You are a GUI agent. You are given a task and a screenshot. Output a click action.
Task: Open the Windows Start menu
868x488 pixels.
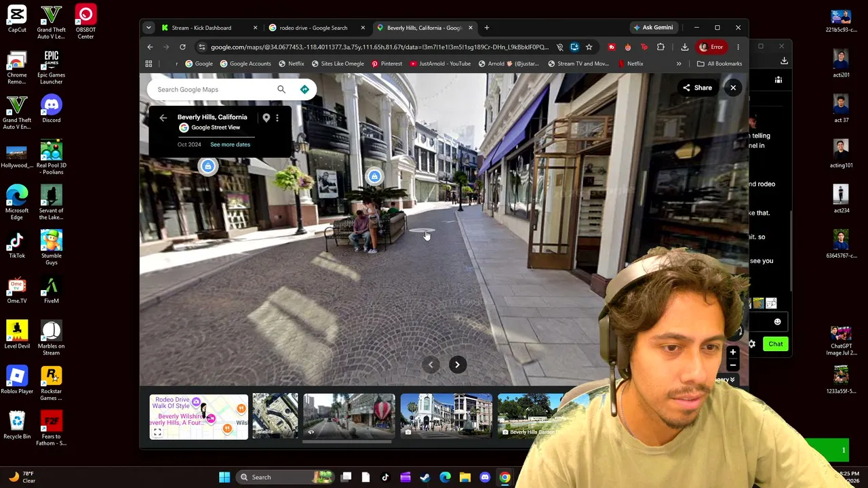tap(224, 477)
